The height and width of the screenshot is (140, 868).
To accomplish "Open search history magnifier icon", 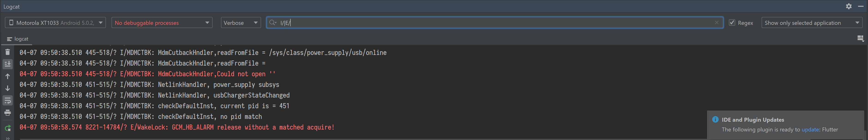I will [x=273, y=23].
